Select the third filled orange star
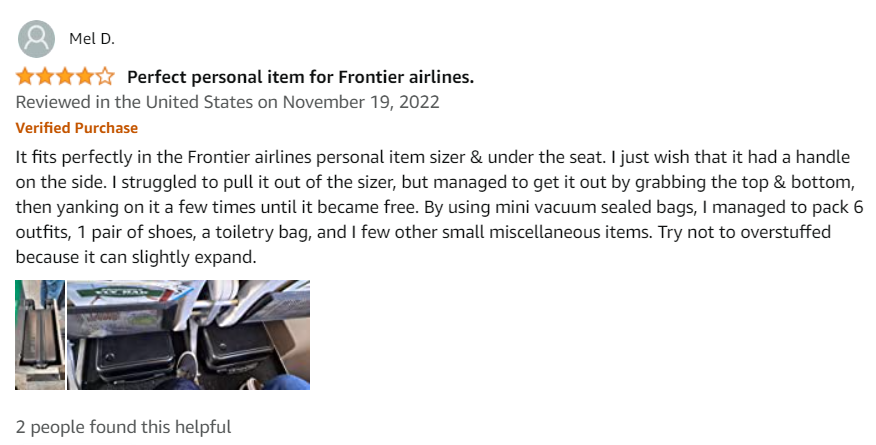 click(65, 76)
